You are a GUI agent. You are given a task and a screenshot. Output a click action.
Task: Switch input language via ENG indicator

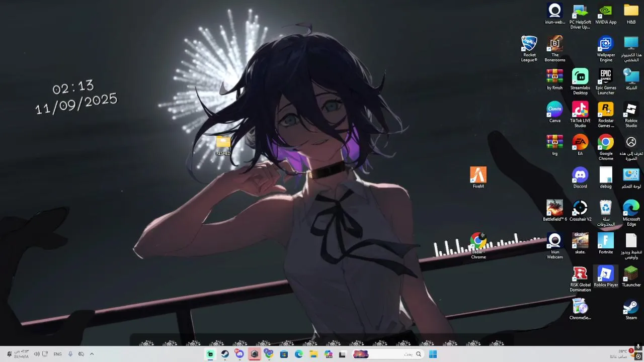pyautogui.click(x=57, y=354)
